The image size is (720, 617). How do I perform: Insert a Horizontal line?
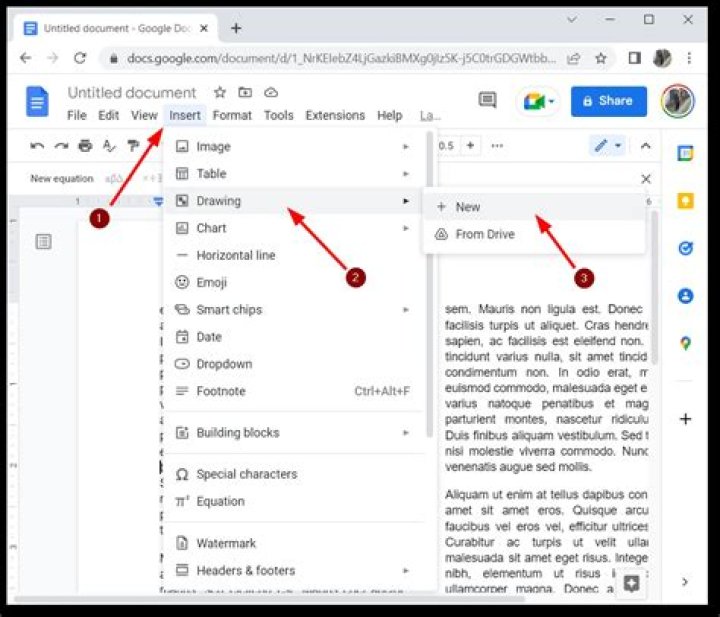click(294, 255)
